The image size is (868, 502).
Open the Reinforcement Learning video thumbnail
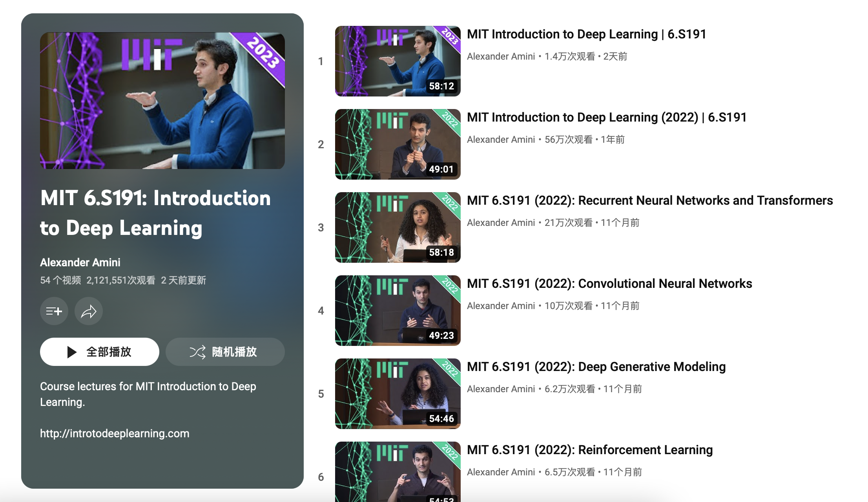point(398,472)
